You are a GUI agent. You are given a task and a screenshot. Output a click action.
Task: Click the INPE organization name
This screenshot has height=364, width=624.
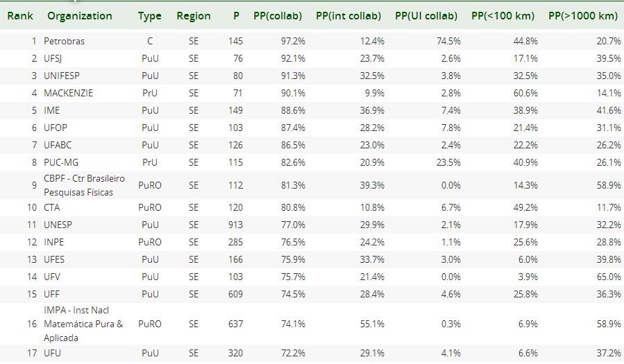(53, 242)
